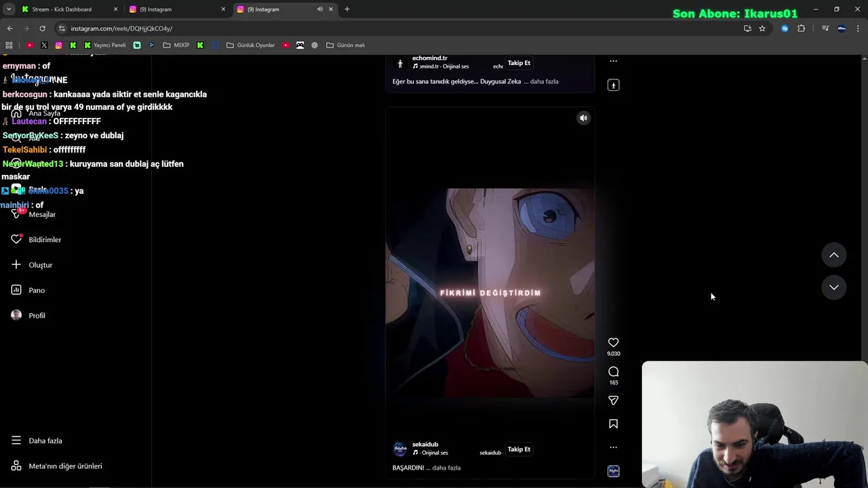Viewport: 868px width, 488px height.
Task: Open the MEKİP bookmark folder
Action: click(176, 45)
